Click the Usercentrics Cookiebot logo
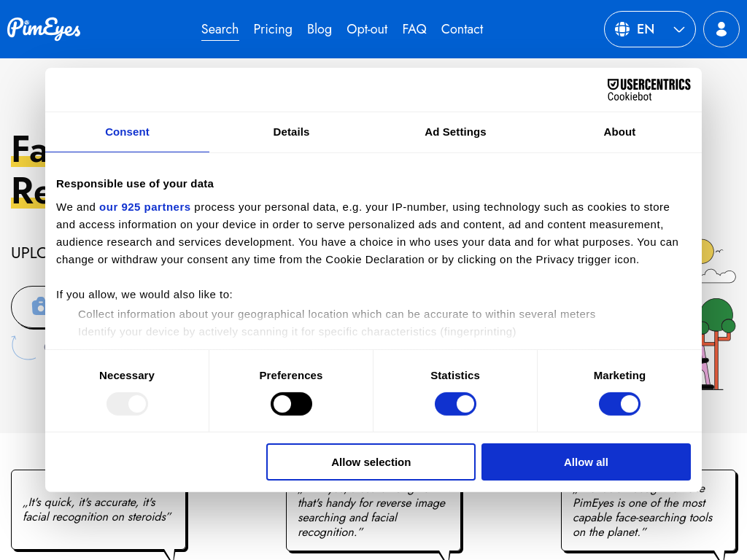Image resolution: width=747 pixels, height=560 pixels. tap(649, 90)
